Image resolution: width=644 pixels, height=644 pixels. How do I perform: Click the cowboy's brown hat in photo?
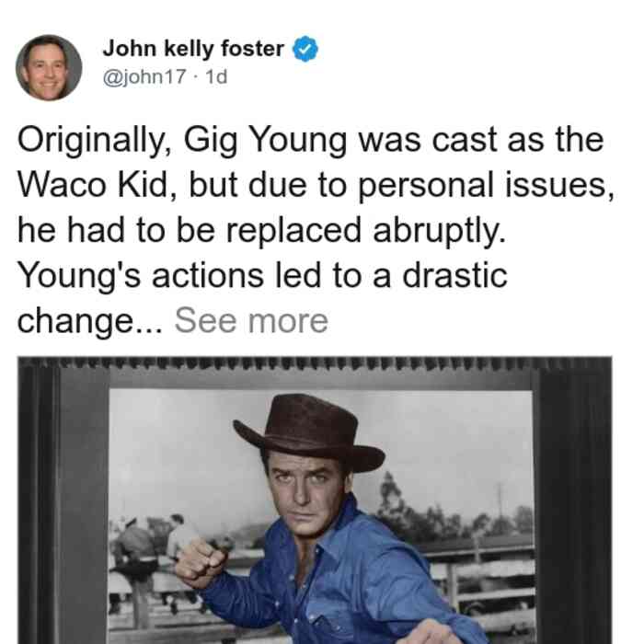pos(309,432)
